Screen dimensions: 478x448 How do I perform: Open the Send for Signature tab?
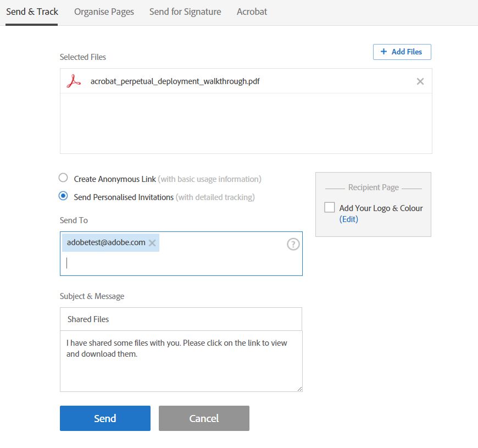pyautogui.click(x=185, y=11)
